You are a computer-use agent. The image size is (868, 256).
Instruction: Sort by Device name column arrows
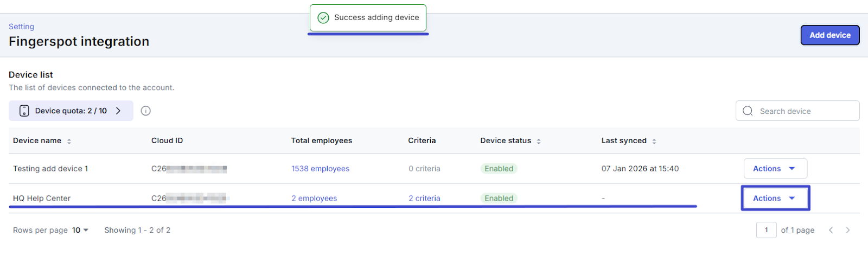[x=69, y=141]
